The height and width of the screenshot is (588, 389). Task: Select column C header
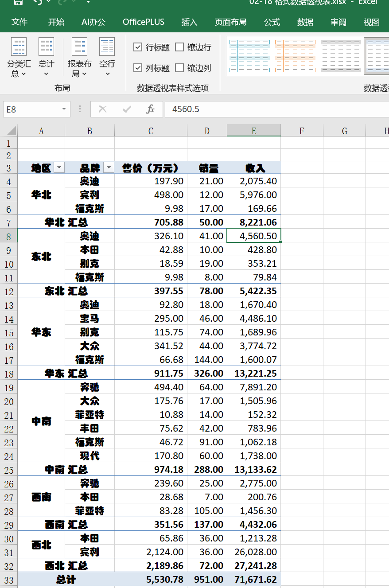(151, 131)
